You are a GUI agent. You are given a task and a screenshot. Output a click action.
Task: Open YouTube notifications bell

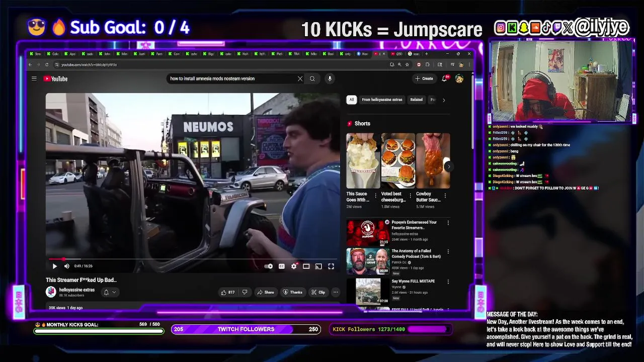coord(444,78)
